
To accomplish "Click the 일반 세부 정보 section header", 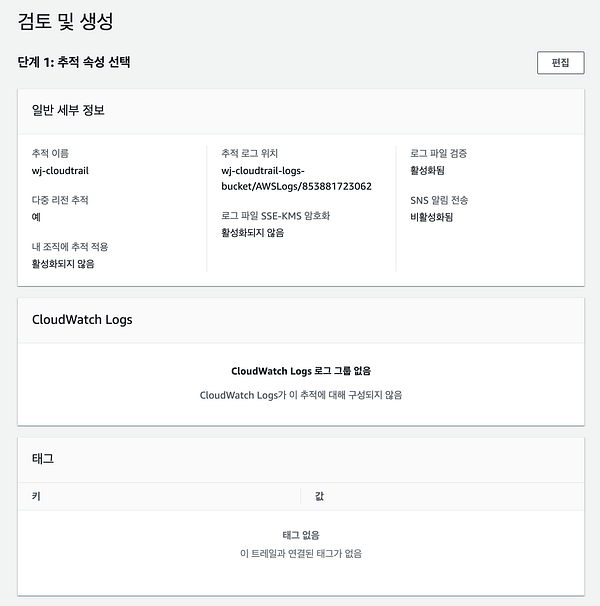I will coord(68,110).
